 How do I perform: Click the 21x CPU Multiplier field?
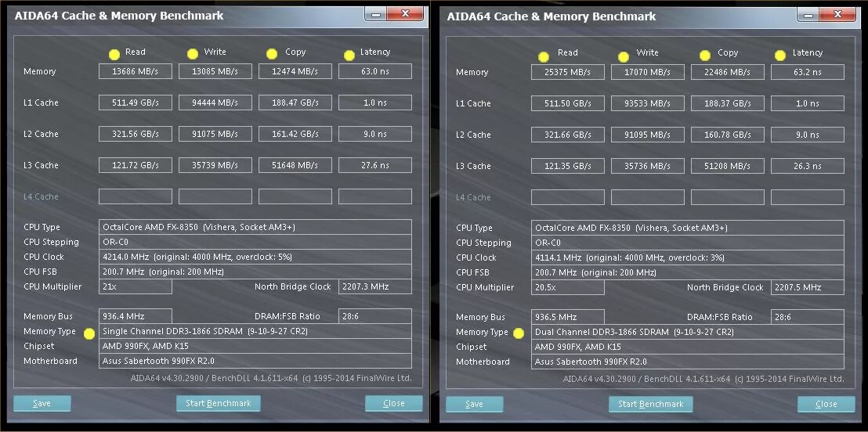pyautogui.click(x=135, y=286)
